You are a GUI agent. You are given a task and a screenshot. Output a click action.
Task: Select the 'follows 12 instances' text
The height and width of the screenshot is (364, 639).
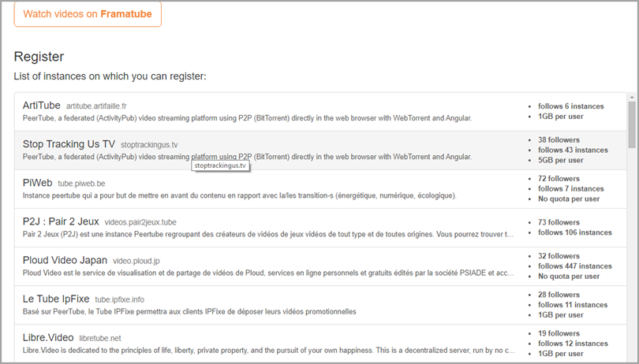click(573, 344)
